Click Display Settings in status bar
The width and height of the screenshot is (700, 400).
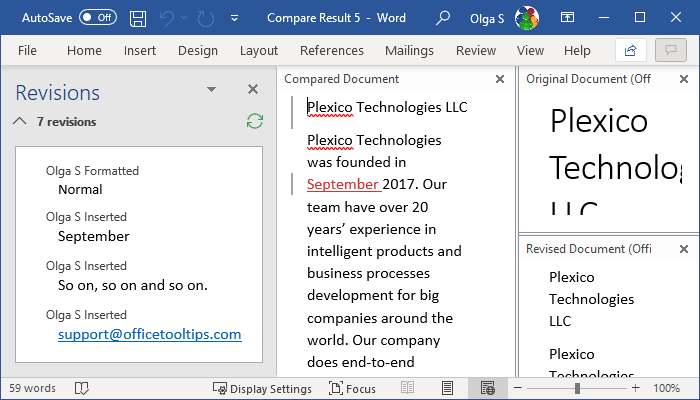point(262,389)
